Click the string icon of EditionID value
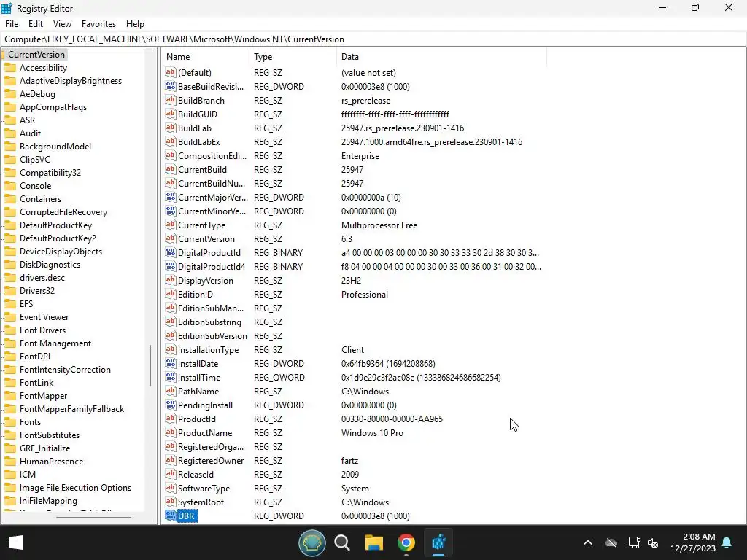Screen dimensions: 747x560 click(x=171, y=295)
